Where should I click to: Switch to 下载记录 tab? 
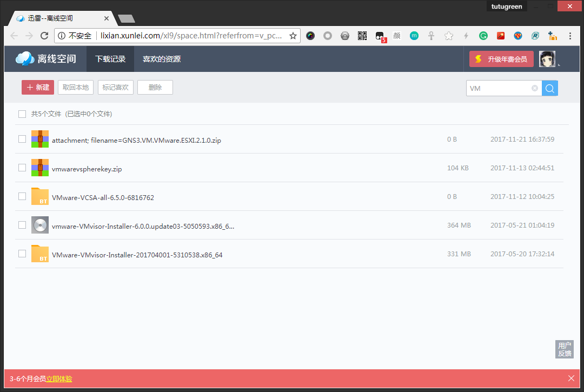pos(110,59)
